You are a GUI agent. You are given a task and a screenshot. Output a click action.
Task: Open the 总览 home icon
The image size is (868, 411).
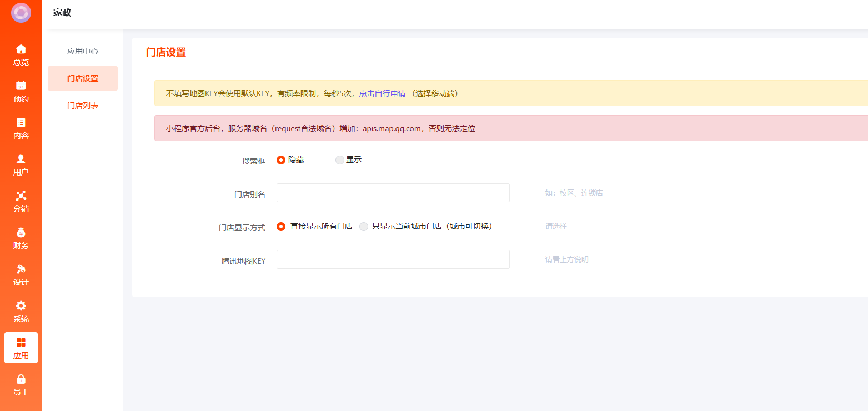tap(21, 49)
